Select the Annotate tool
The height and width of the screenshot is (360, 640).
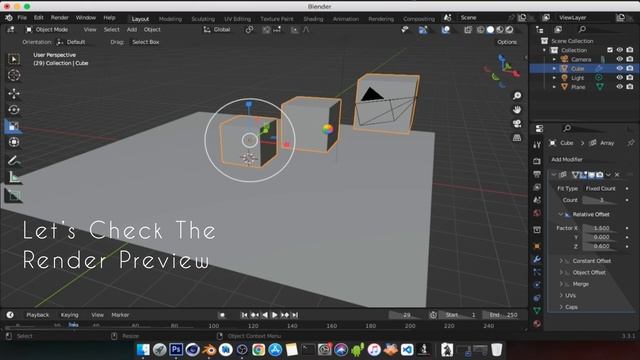[14, 160]
